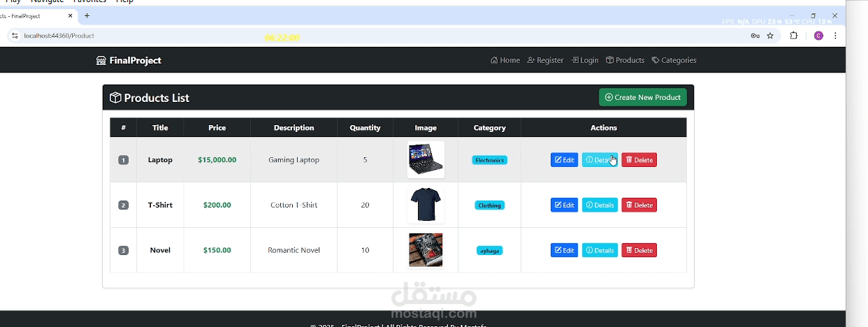
Task: Open the site information icon in address bar
Action: coord(15,36)
